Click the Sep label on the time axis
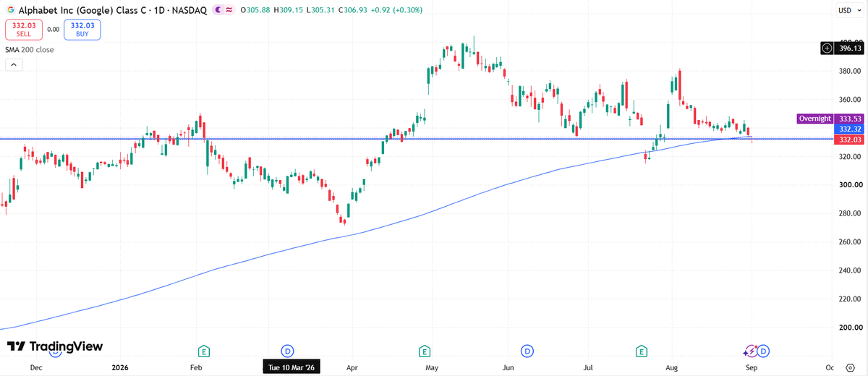The width and height of the screenshot is (868, 376). [x=752, y=367]
